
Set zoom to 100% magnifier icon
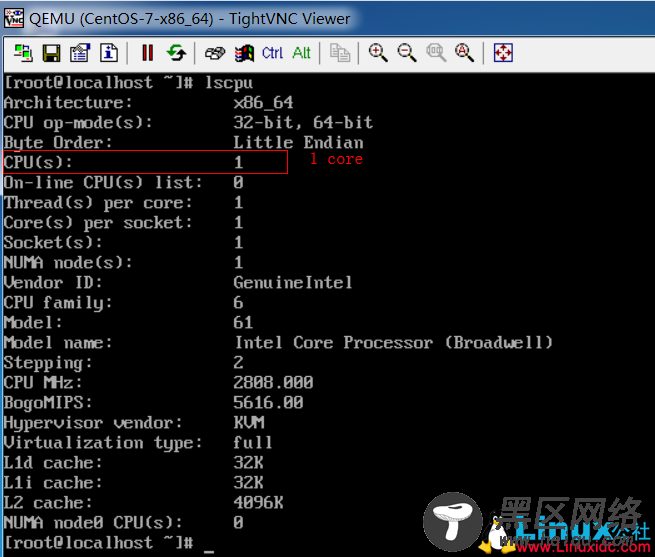(436, 53)
